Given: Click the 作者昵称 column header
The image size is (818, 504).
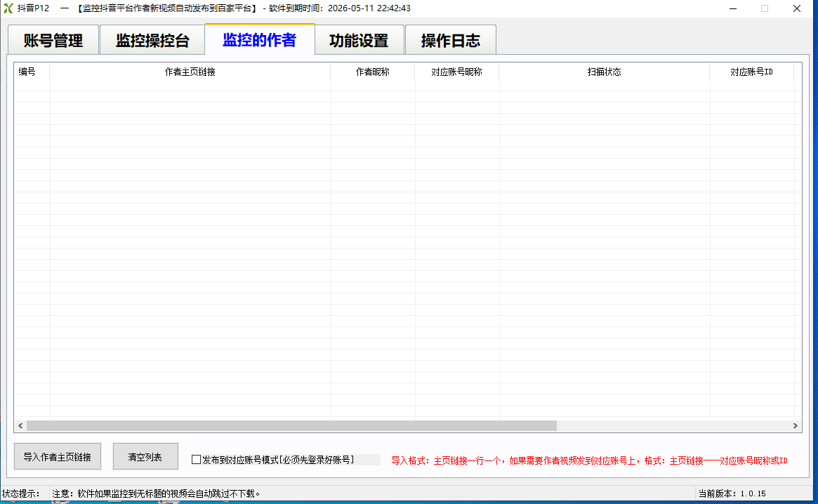Looking at the screenshot, I should (x=372, y=72).
